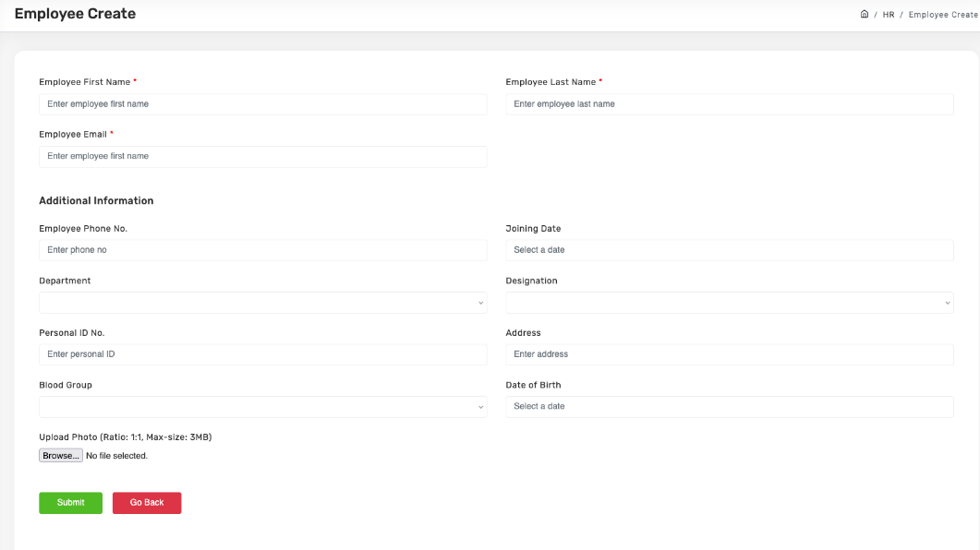The image size is (980, 550).
Task: Click the Personal ID No. input
Action: pyautogui.click(x=263, y=354)
